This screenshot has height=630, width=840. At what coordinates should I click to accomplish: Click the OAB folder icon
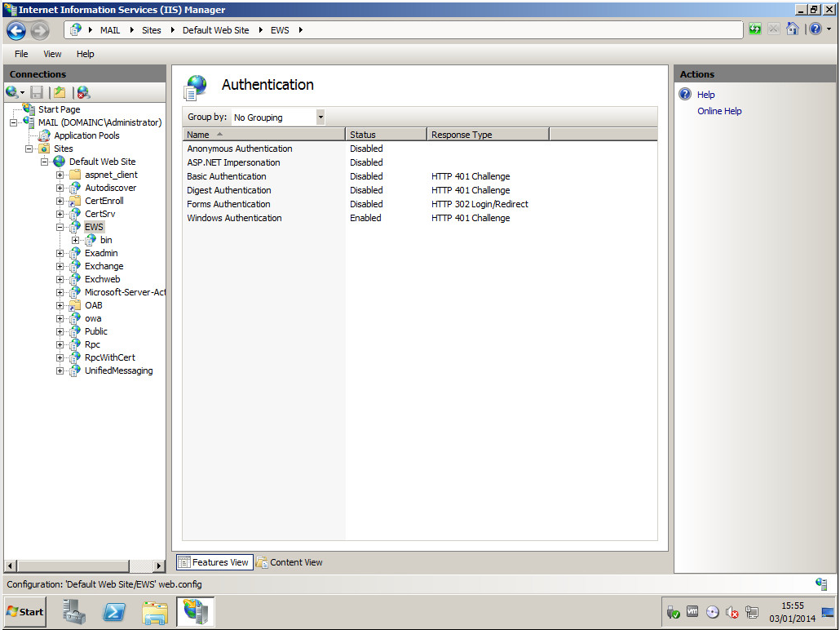click(x=76, y=306)
